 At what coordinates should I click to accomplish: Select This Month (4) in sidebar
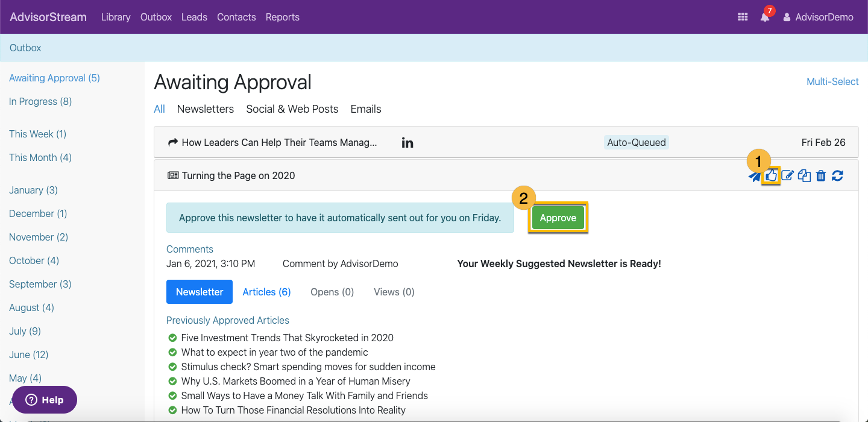coord(40,157)
